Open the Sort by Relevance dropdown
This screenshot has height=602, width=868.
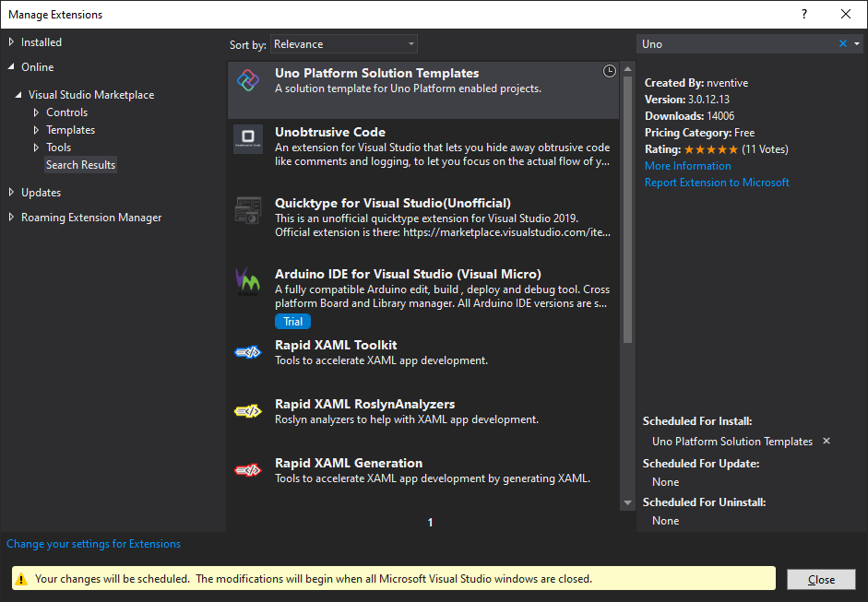pos(344,44)
